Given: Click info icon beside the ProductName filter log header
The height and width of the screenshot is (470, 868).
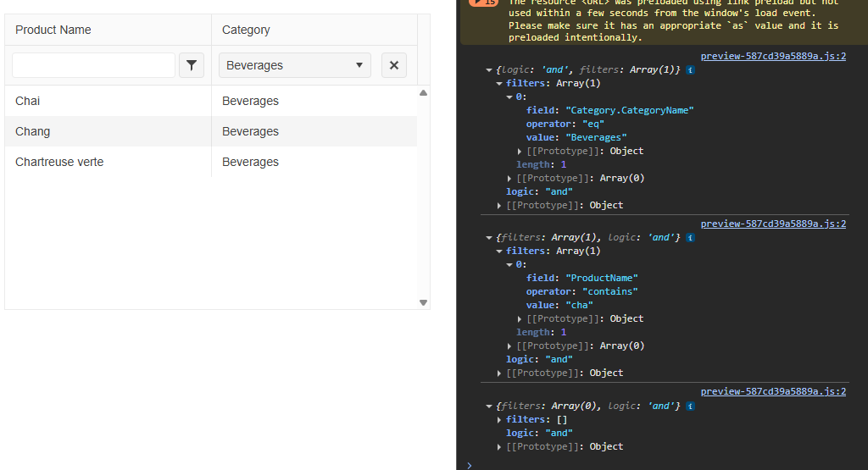Looking at the screenshot, I should 690,237.
